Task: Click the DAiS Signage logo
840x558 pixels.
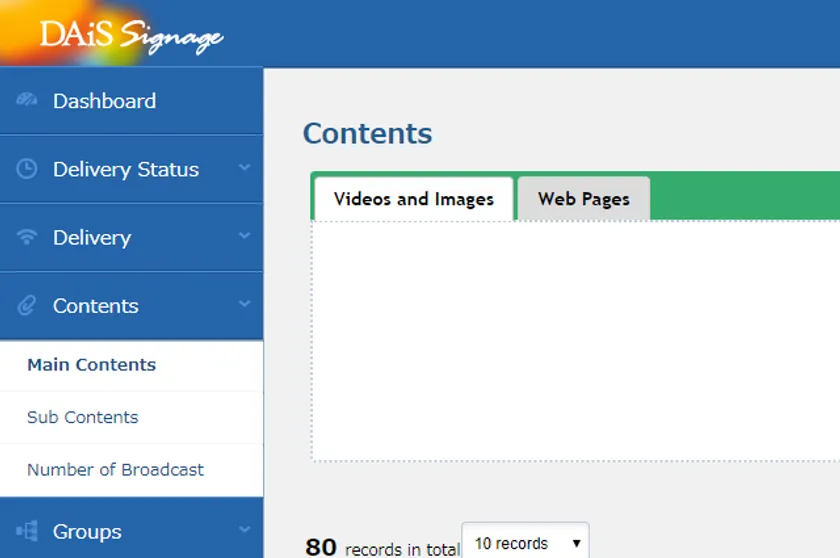Action: pos(130,36)
